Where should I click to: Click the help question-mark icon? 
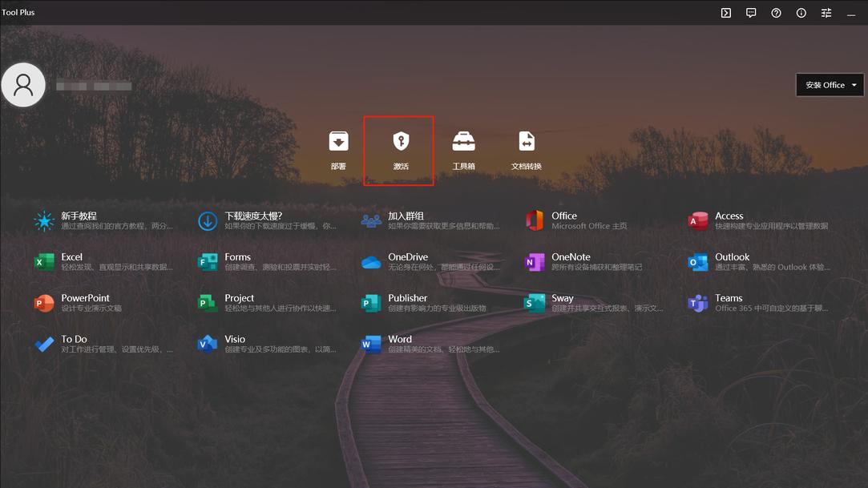(x=776, y=12)
